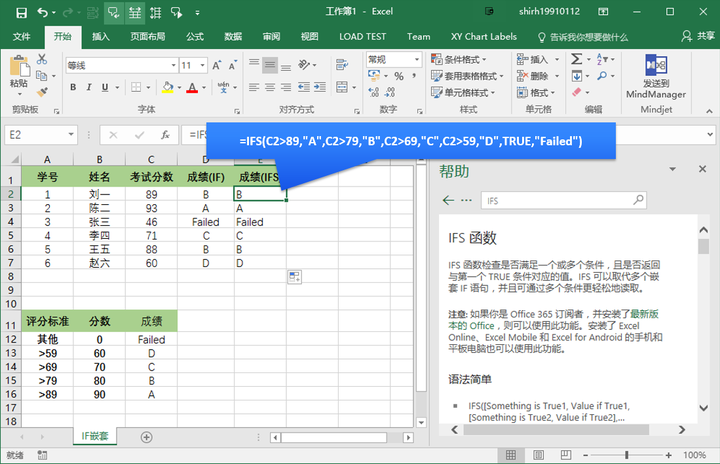Open 条件格式 conditional formatting menu
Screen dimensions: 720x464
coord(458,59)
